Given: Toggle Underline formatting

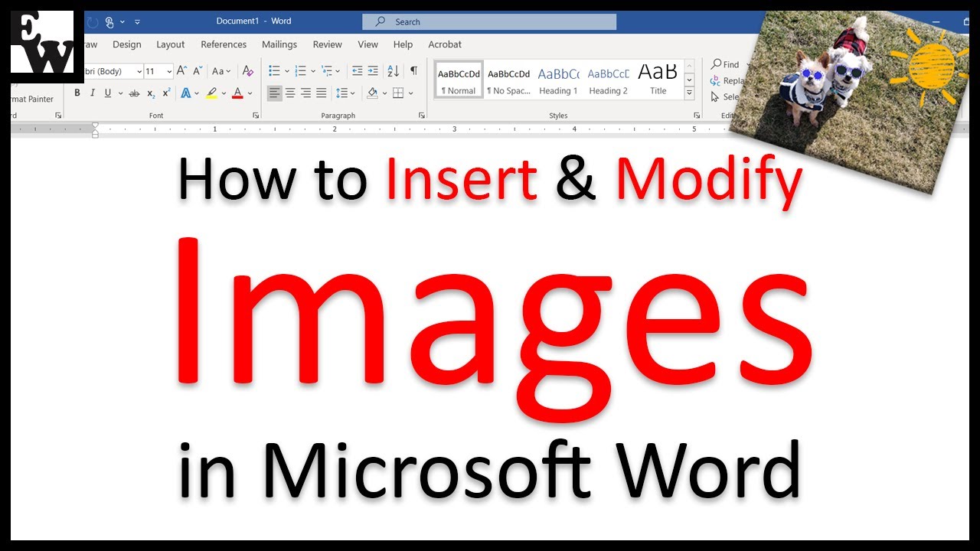Looking at the screenshot, I should (108, 93).
